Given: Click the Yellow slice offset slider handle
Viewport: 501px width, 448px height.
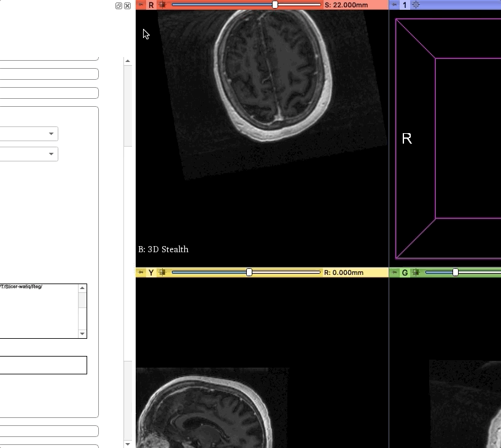Looking at the screenshot, I should click(x=249, y=272).
